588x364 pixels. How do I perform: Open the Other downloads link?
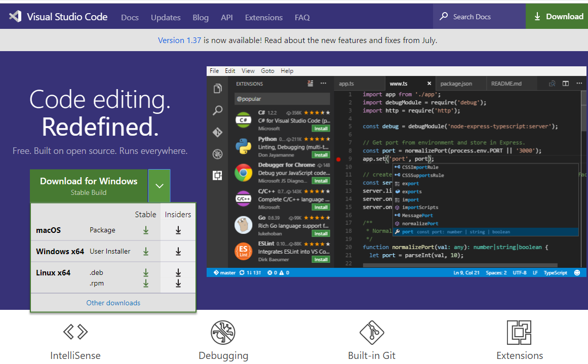tap(113, 303)
